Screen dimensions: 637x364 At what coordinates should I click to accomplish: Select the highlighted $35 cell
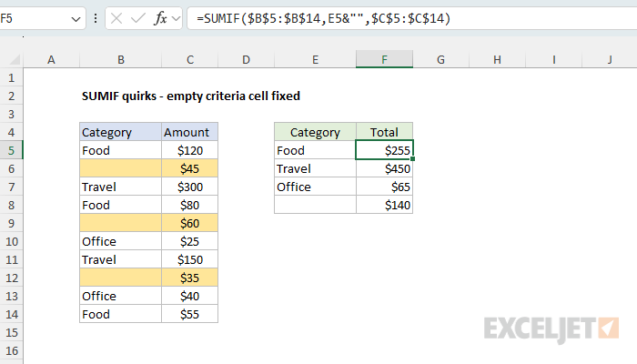pyautogui.click(x=189, y=278)
